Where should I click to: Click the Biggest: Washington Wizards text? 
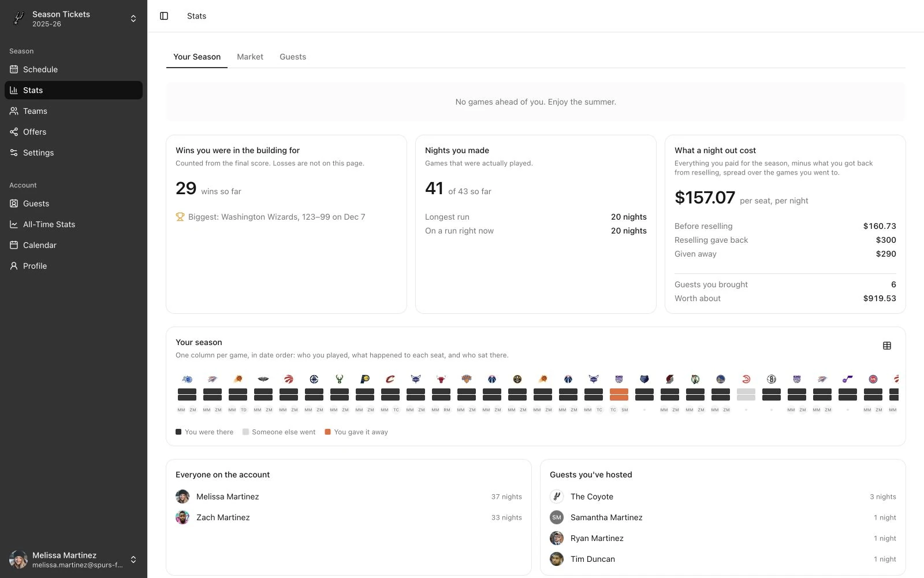277,217
